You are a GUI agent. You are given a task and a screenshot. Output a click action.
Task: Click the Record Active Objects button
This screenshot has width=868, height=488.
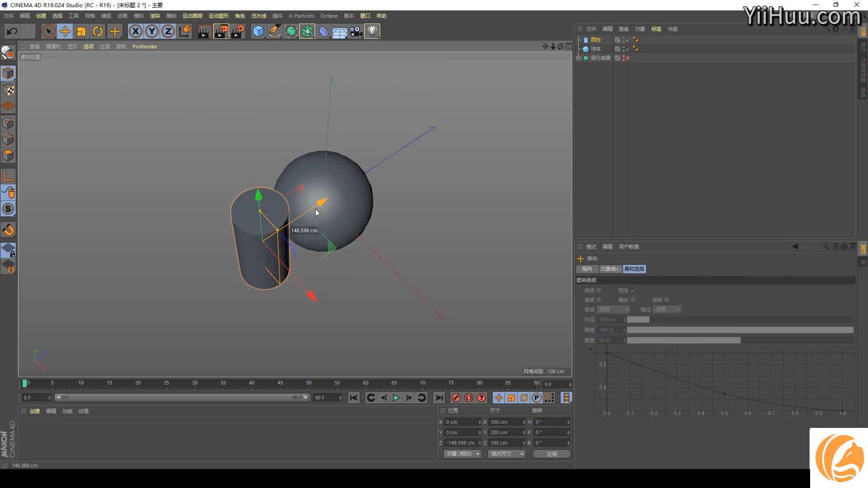(x=456, y=398)
